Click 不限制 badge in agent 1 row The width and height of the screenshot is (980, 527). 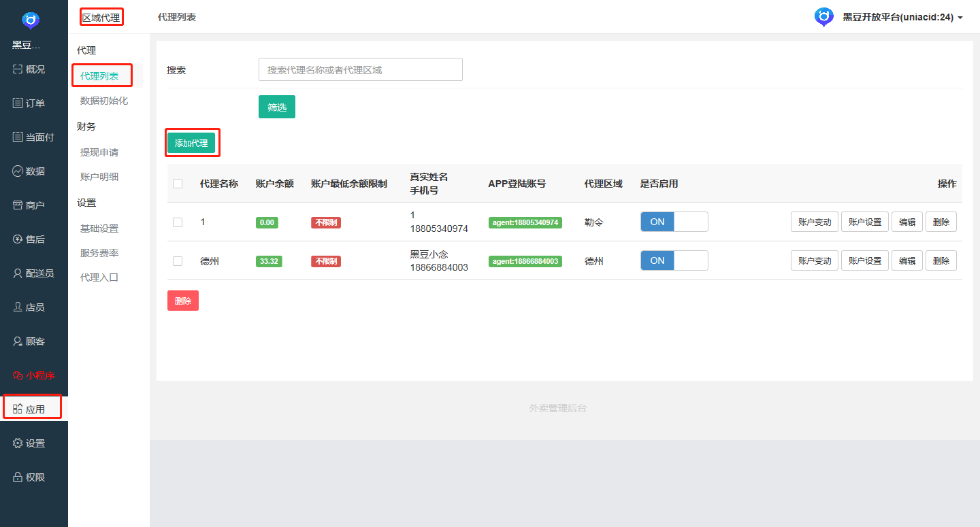pos(326,222)
